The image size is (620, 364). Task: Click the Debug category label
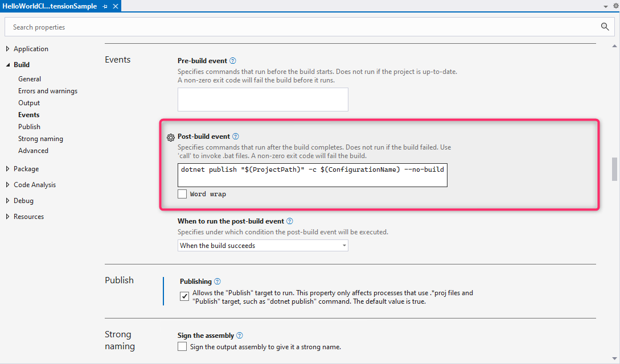[x=24, y=201]
